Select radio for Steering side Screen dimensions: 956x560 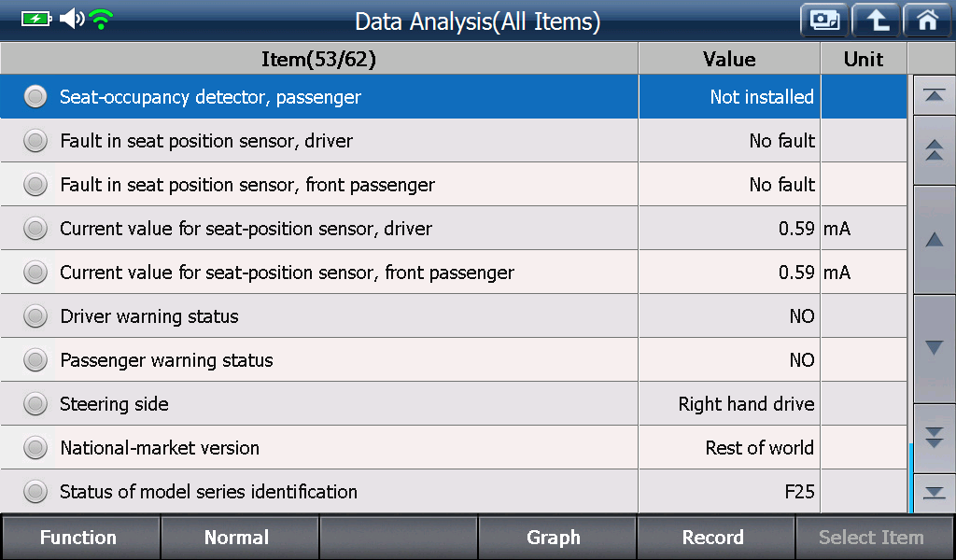[35, 403]
